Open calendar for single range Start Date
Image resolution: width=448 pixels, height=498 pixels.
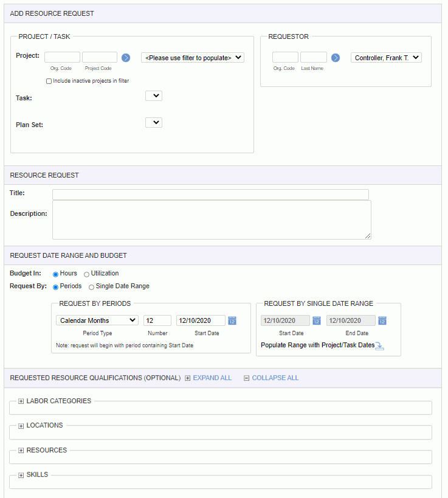point(317,320)
